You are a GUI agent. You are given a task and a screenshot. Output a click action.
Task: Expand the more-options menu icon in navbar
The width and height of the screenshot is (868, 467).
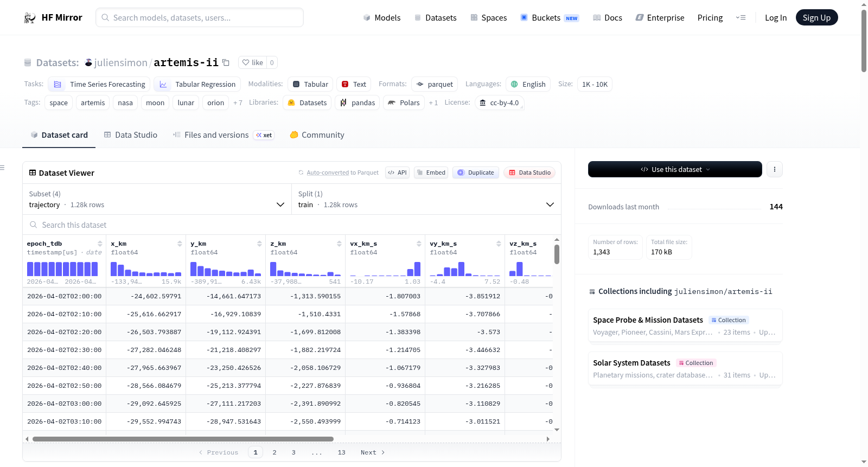[x=741, y=18]
